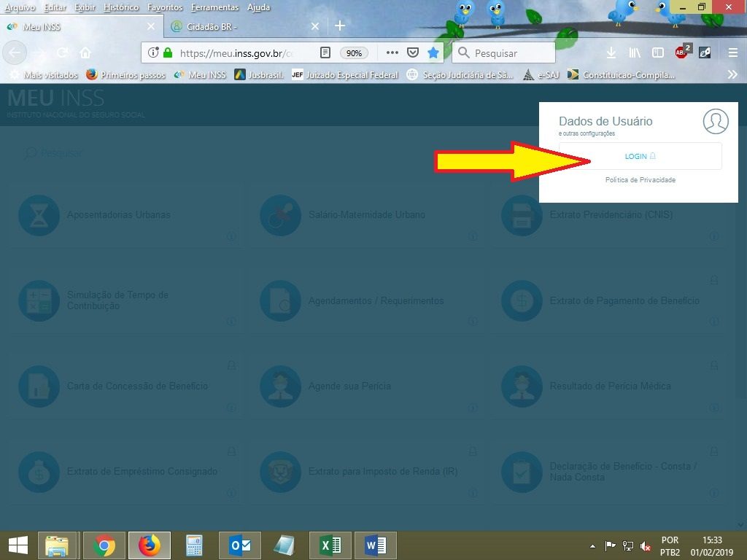This screenshot has width=747, height=560.
Task: Toggle reader view icon in address bar
Action: [x=325, y=52]
